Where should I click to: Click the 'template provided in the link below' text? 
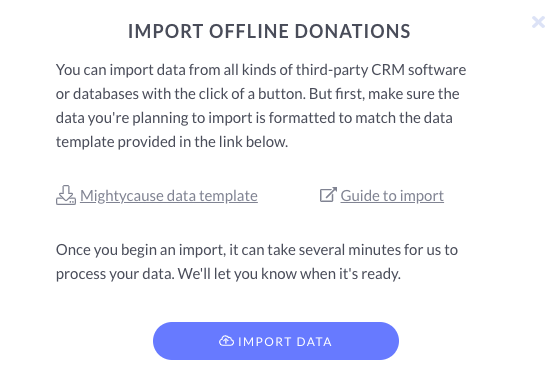[172, 142]
